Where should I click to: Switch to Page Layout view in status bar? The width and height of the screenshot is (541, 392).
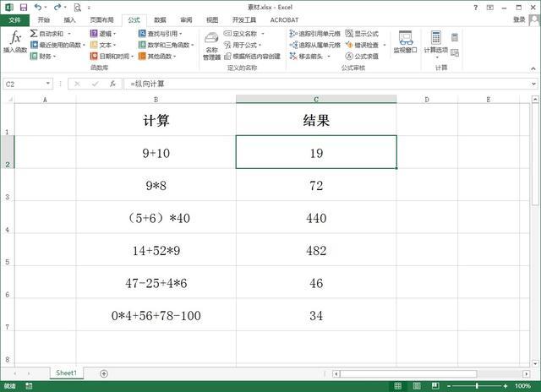[x=417, y=386]
